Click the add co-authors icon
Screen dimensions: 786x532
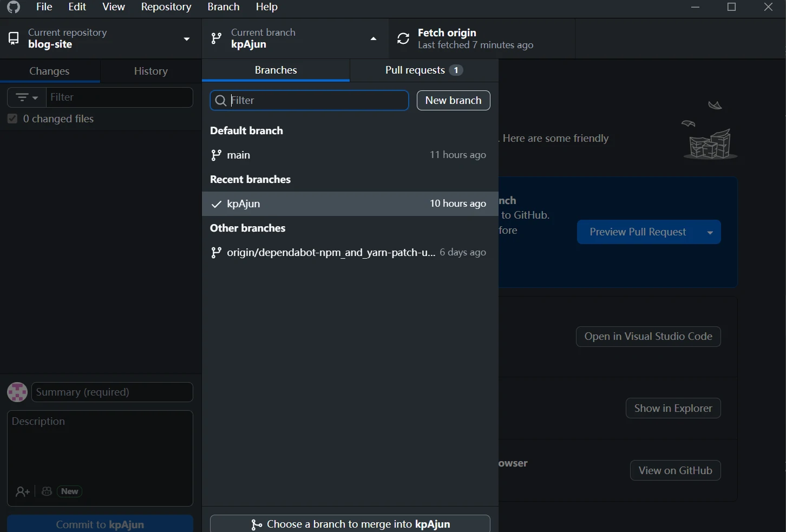[22, 491]
